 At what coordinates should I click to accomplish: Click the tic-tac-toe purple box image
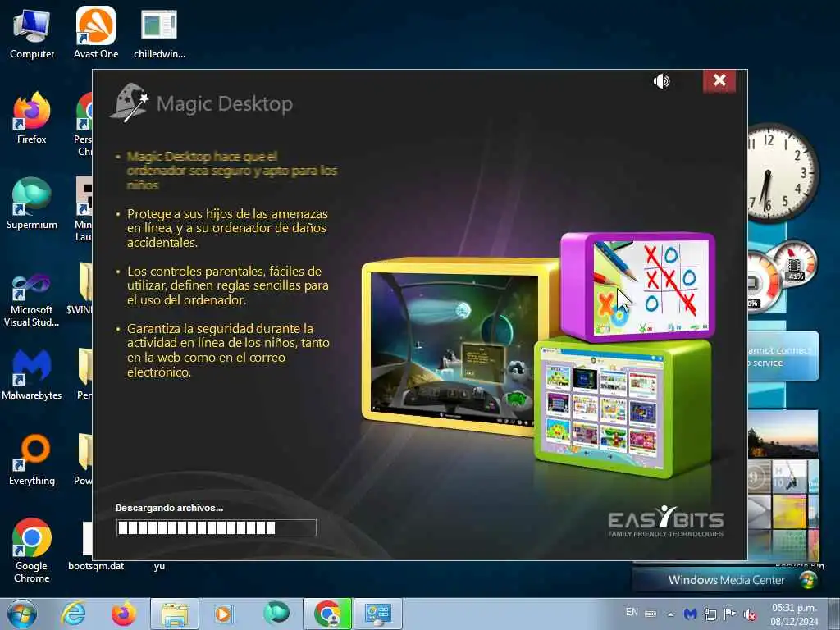pos(638,285)
